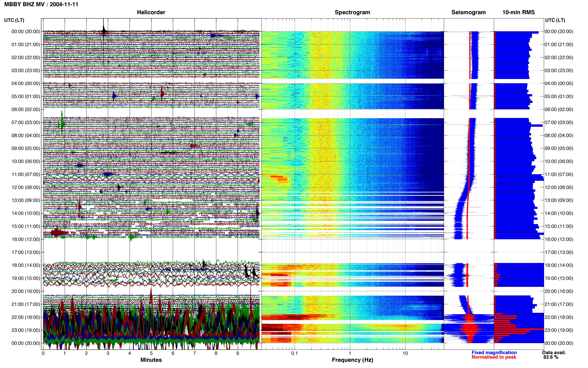The width and height of the screenshot is (588, 368).
Task: Click the left 18:00 (14:00) time label
Action: 26,265
